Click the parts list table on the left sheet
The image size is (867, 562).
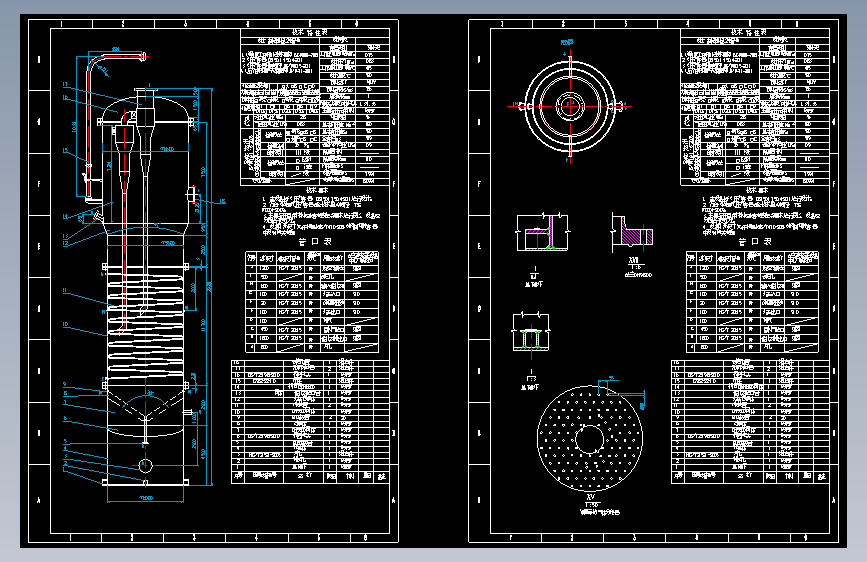tap(310, 422)
